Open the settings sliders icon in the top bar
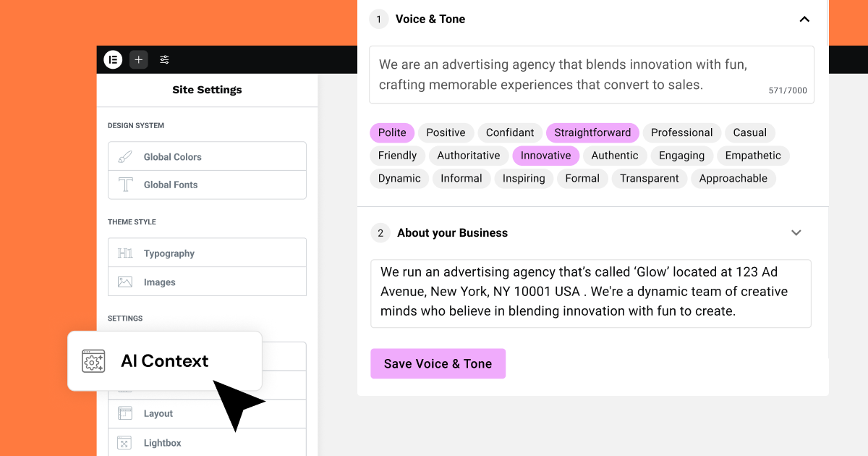Viewport: 868px width, 456px height. click(164, 59)
